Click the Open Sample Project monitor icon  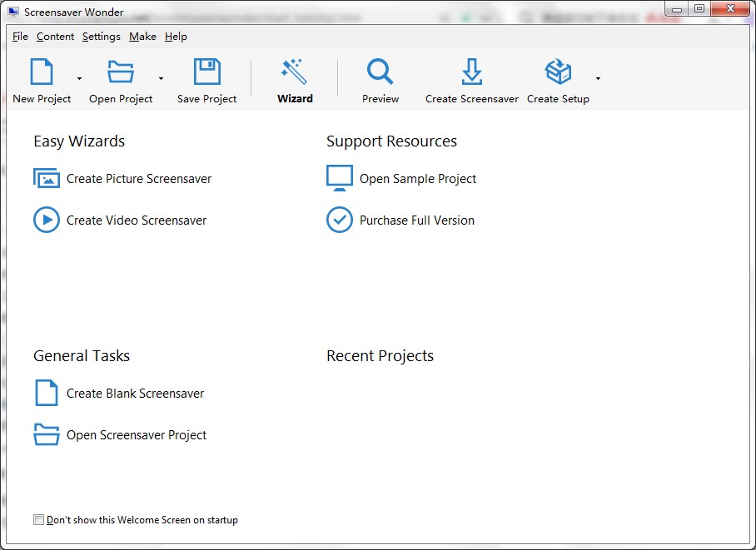(340, 178)
